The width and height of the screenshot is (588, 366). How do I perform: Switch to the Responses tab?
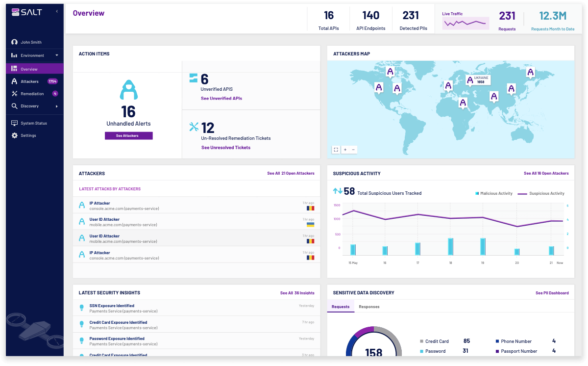coord(369,307)
